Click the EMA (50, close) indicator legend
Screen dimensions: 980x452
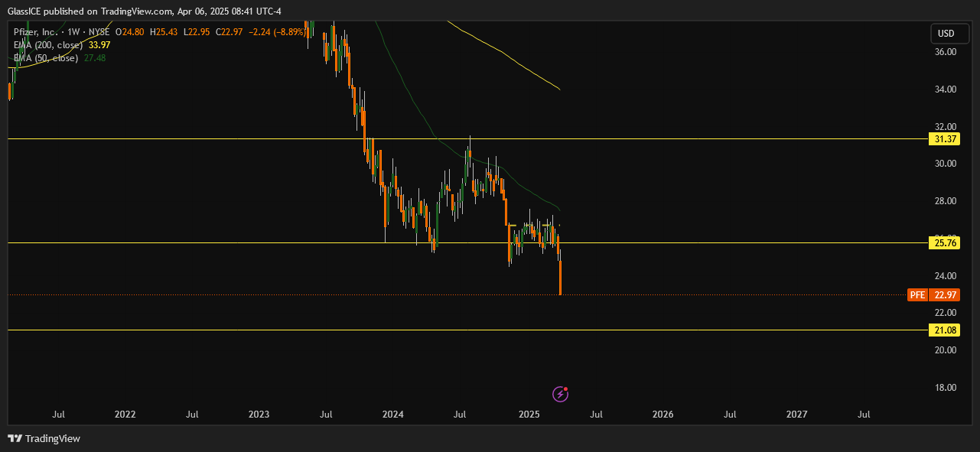46,57
